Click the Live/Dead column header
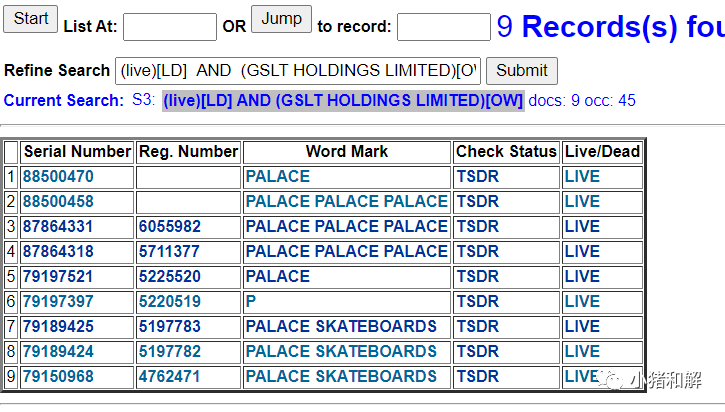Image resolution: width=725 pixels, height=412 pixels. [x=602, y=152]
